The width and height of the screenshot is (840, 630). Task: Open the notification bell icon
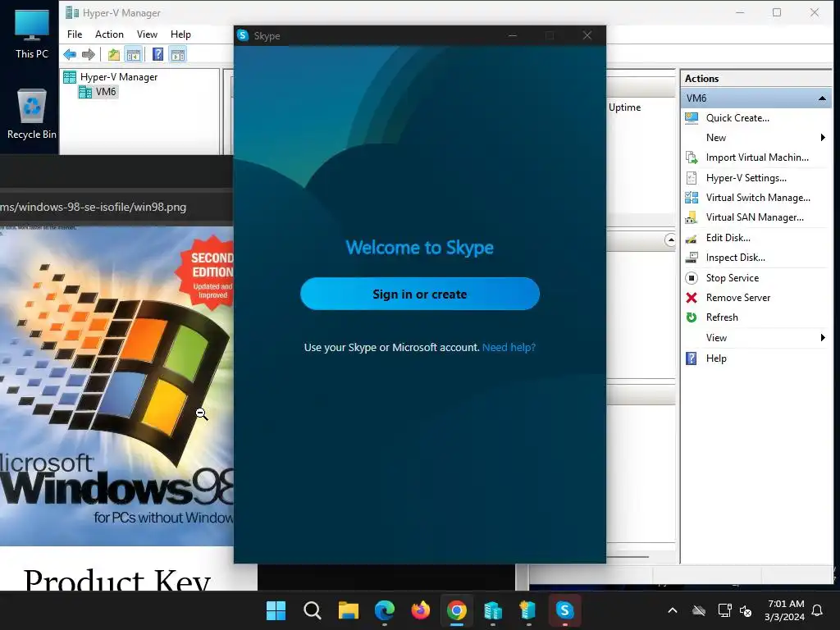tap(818, 610)
